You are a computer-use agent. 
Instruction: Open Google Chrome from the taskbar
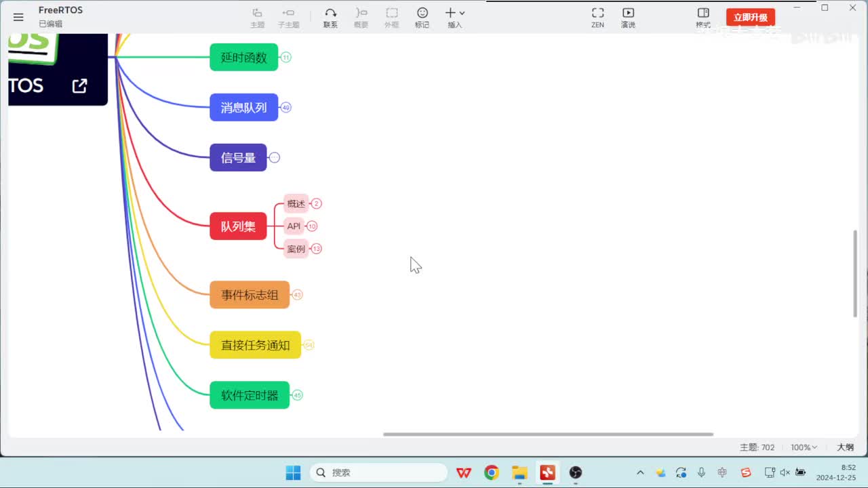click(492, 472)
